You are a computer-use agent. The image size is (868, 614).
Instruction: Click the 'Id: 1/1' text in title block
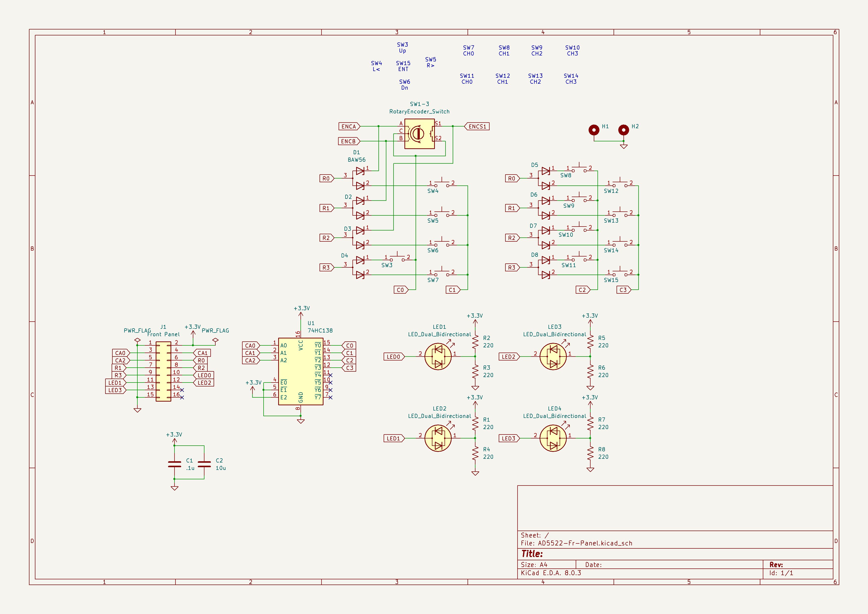(x=781, y=573)
